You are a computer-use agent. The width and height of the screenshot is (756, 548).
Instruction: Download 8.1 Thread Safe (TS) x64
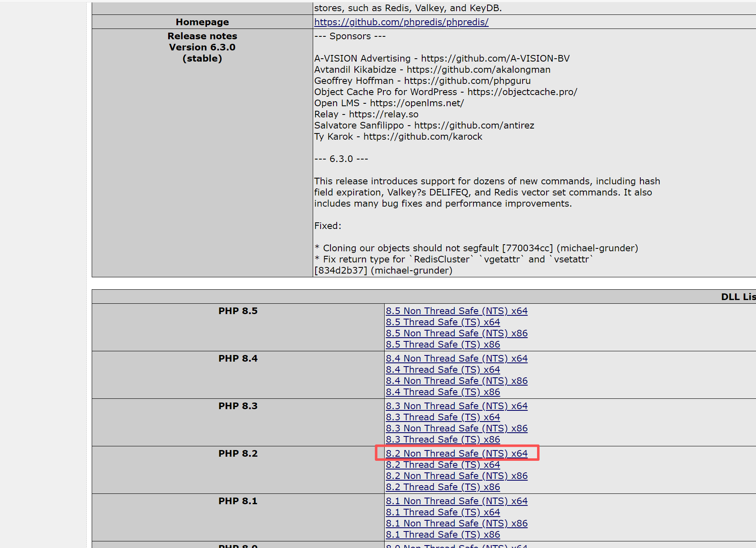click(443, 512)
